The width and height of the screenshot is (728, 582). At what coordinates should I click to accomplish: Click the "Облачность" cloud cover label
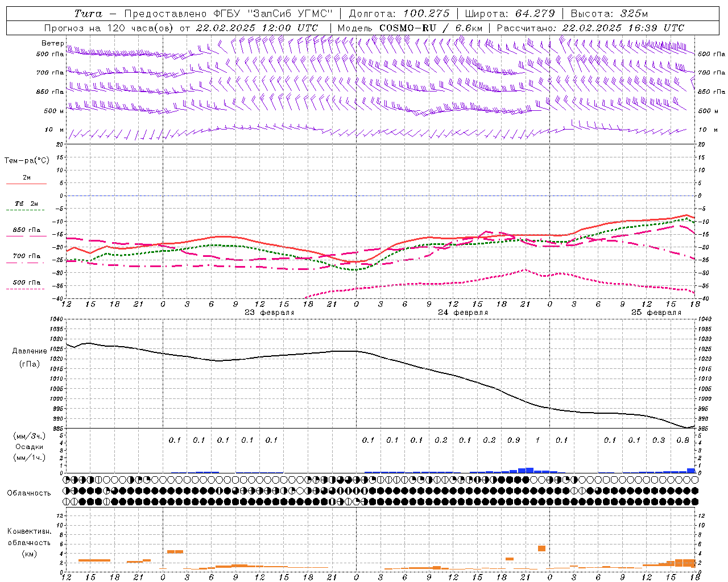pyautogui.click(x=29, y=493)
